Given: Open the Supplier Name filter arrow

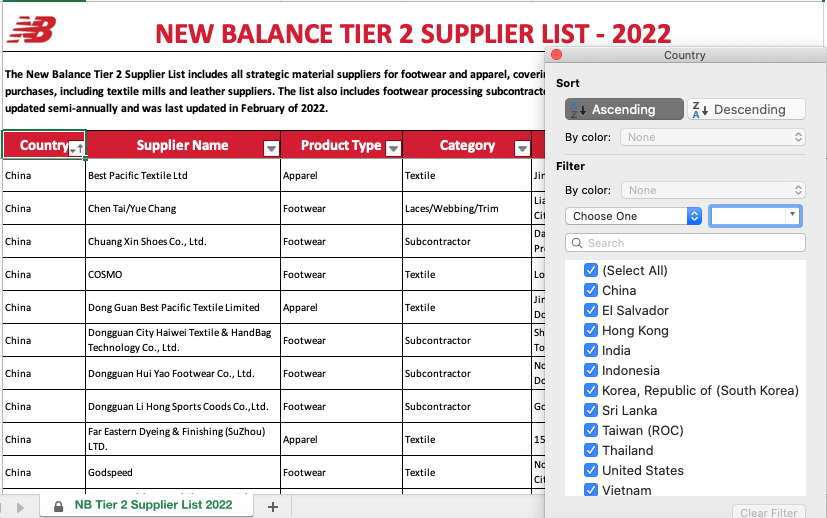Looking at the screenshot, I should 270,148.
